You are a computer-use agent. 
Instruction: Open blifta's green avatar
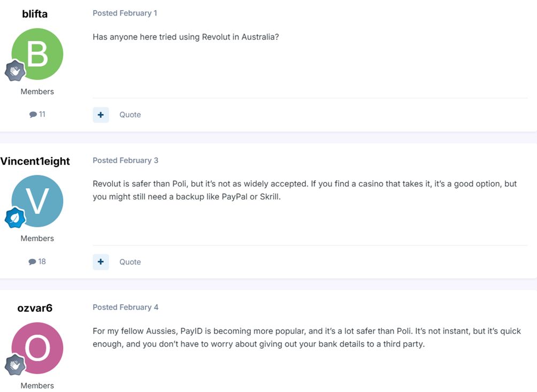(x=37, y=53)
